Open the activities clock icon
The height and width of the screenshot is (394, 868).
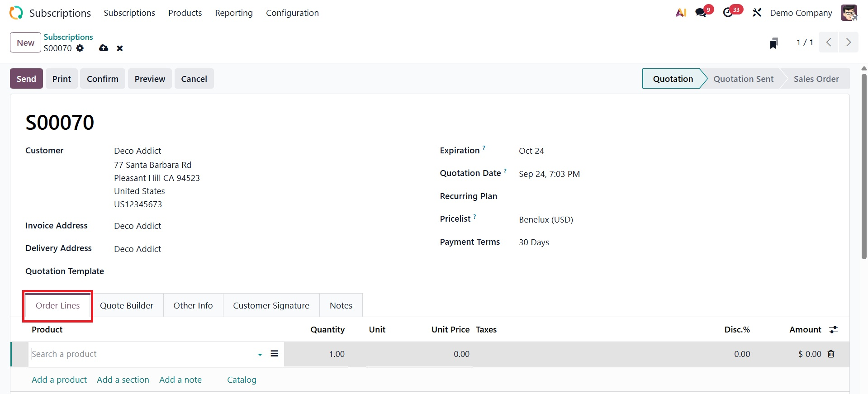click(x=728, y=13)
